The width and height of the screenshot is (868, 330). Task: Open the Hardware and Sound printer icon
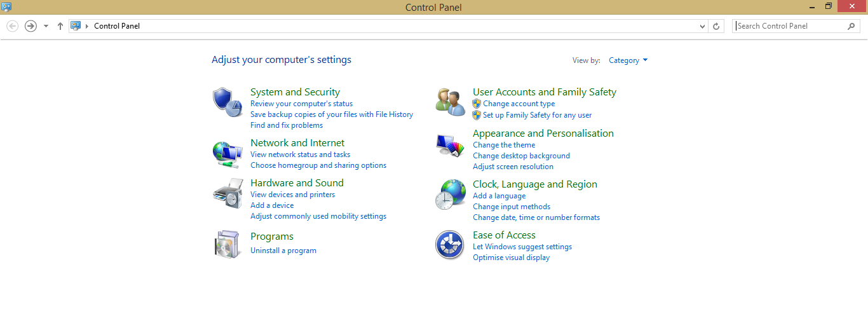(x=227, y=193)
